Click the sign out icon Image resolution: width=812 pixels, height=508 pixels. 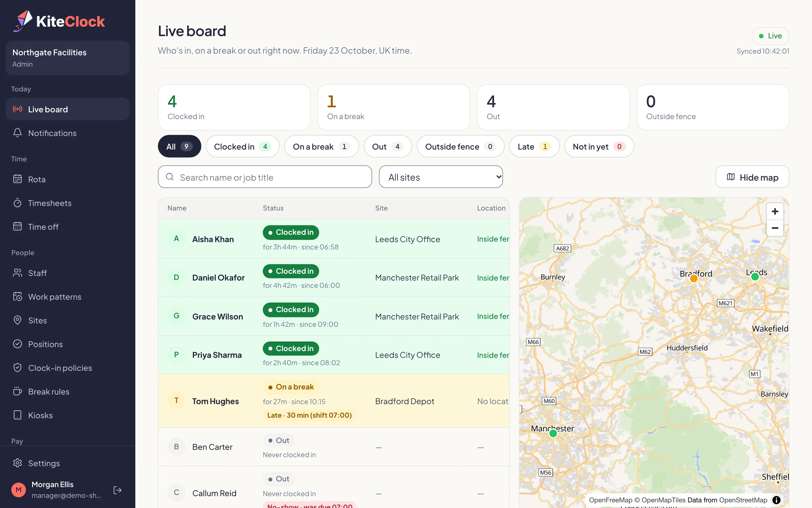coord(118,490)
